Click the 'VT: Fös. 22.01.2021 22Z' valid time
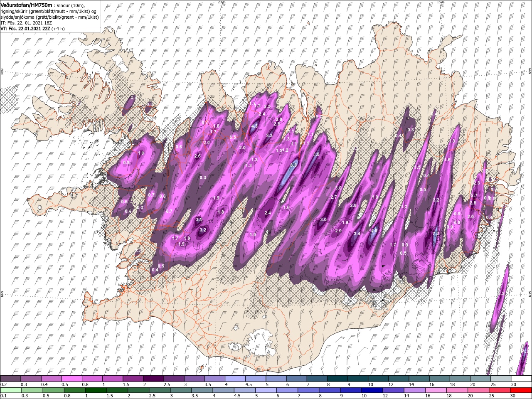This screenshot has height=399, width=532. coord(25,29)
